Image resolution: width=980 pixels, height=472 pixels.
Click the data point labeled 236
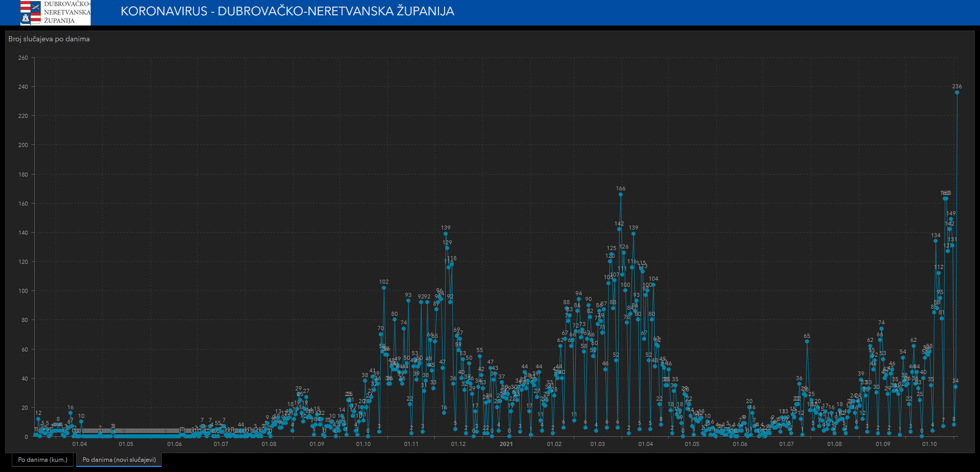coord(957,92)
